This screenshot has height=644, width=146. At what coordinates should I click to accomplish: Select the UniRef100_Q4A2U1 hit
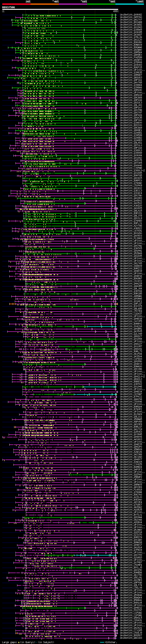131,349
